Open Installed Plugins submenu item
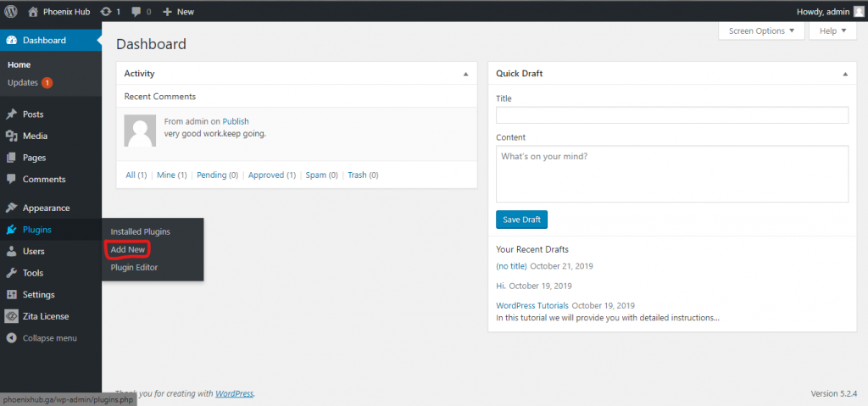This screenshot has width=868, height=406. point(140,231)
